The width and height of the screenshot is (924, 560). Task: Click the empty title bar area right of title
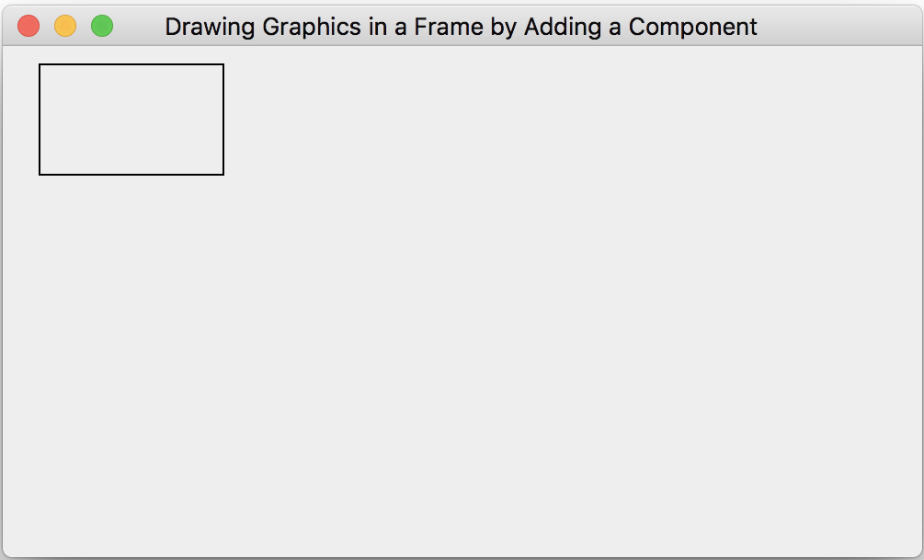(837, 27)
